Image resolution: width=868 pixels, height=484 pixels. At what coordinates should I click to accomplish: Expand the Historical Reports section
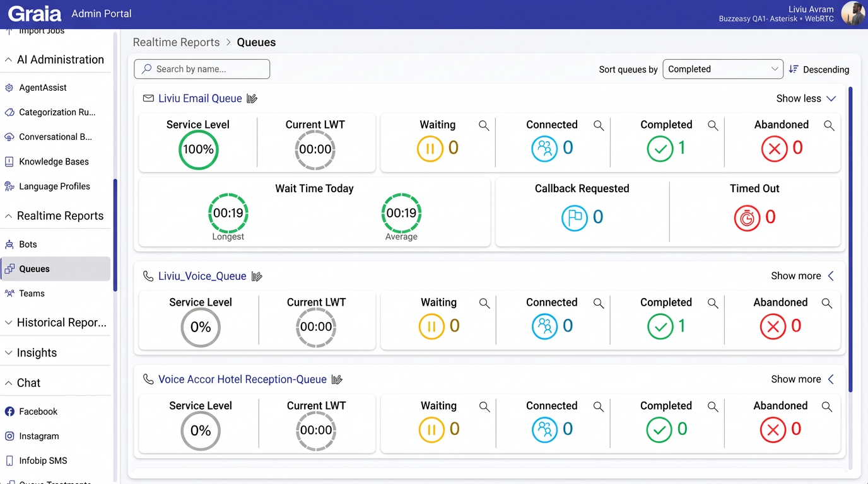(56, 323)
